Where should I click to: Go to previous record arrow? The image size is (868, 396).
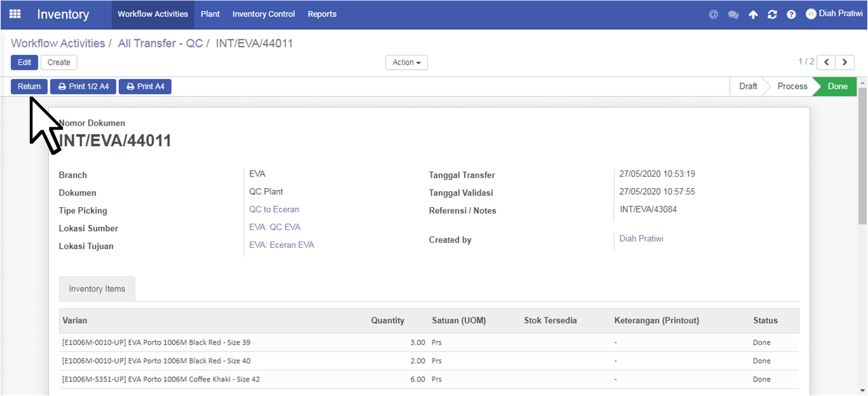(826, 62)
